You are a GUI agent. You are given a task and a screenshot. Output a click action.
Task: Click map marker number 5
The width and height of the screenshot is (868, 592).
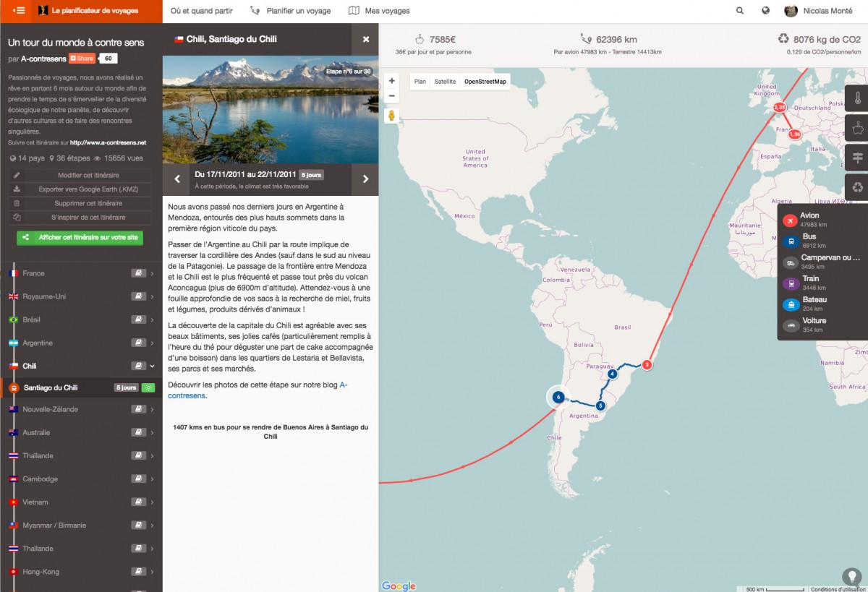tap(600, 406)
